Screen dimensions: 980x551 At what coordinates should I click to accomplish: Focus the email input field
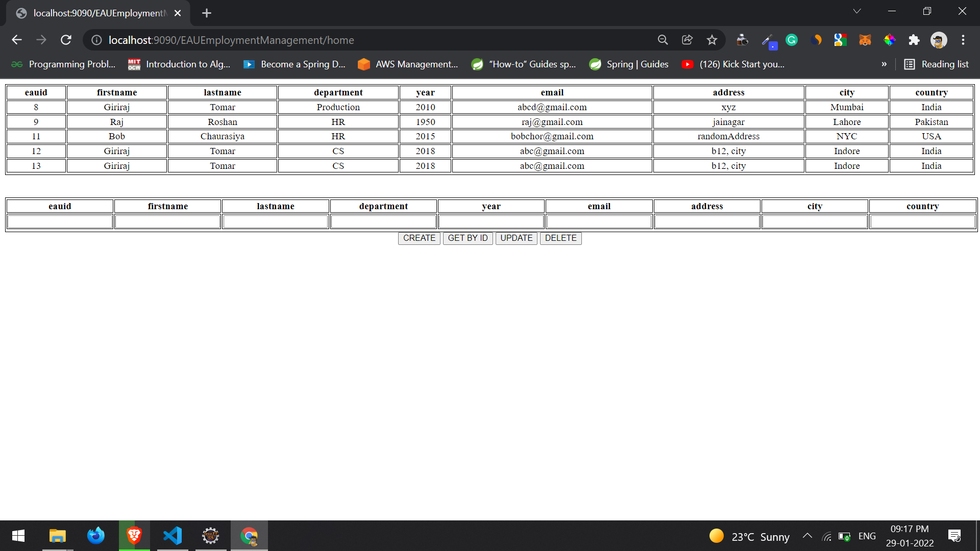599,221
